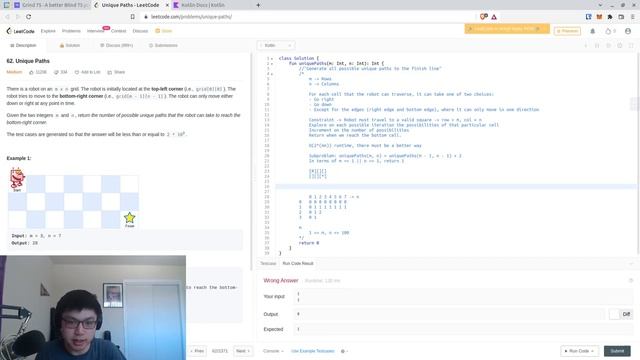
Task: Expand the Console panel dropdown
Action: (273, 351)
